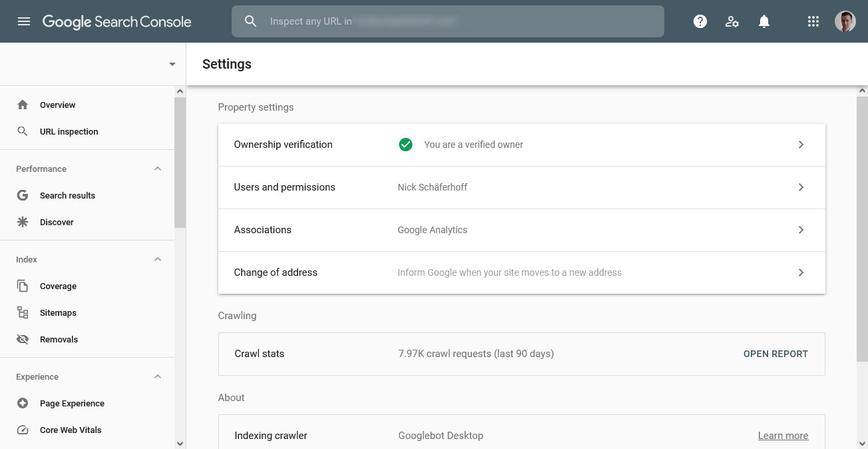868x449 pixels.
Task: Click the green verified checkmark icon
Action: coord(405,145)
